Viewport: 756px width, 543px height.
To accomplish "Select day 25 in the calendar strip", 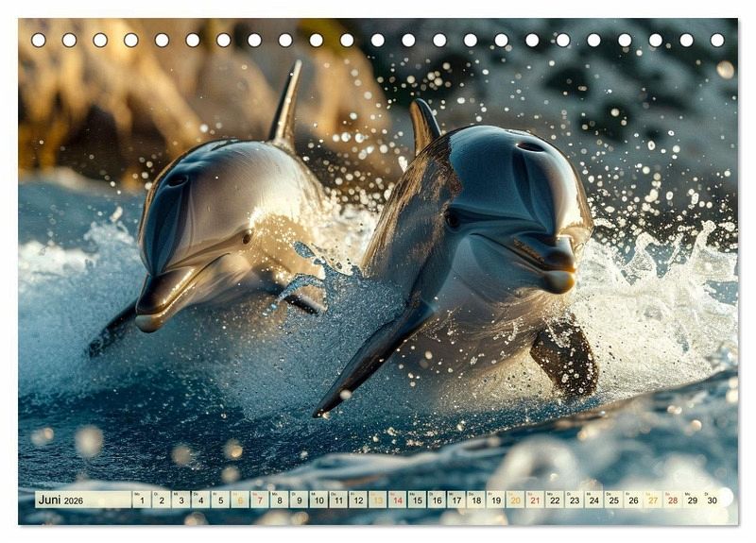I will 613,500.
